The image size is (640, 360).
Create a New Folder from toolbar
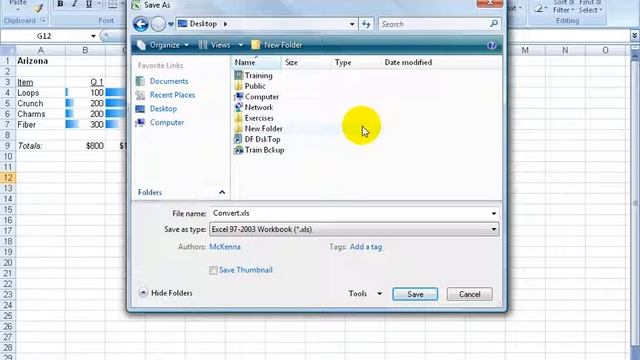[x=277, y=45]
